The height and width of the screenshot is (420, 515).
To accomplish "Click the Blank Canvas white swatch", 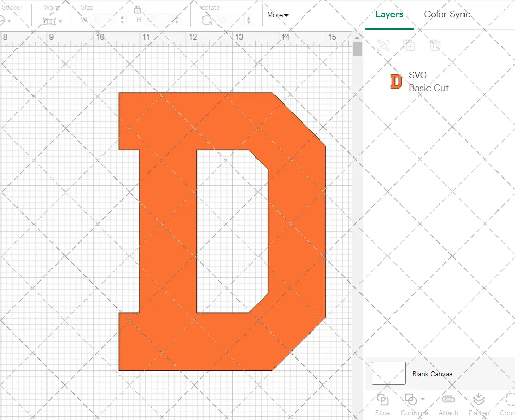I will point(389,373).
